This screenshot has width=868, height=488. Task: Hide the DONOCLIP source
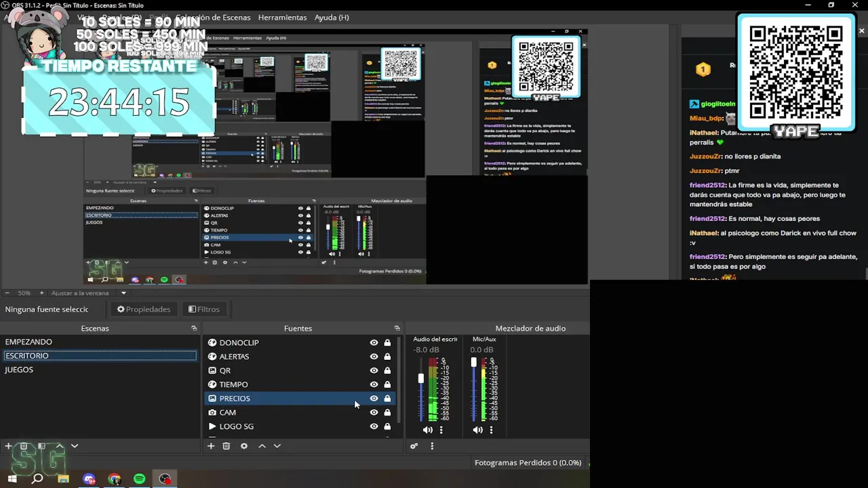[374, 342]
